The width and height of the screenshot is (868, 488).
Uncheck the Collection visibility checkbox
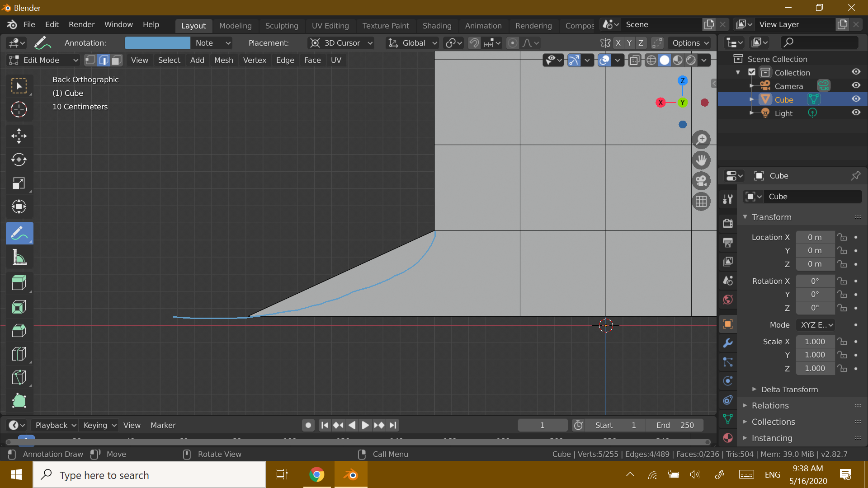pyautogui.click(x=752, y=72)
